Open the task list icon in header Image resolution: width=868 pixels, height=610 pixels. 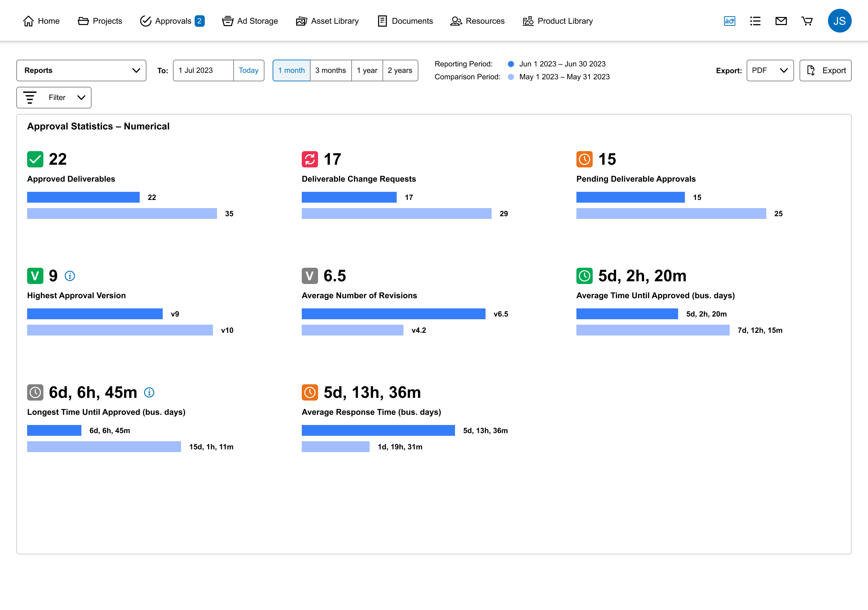coord(755,21)
